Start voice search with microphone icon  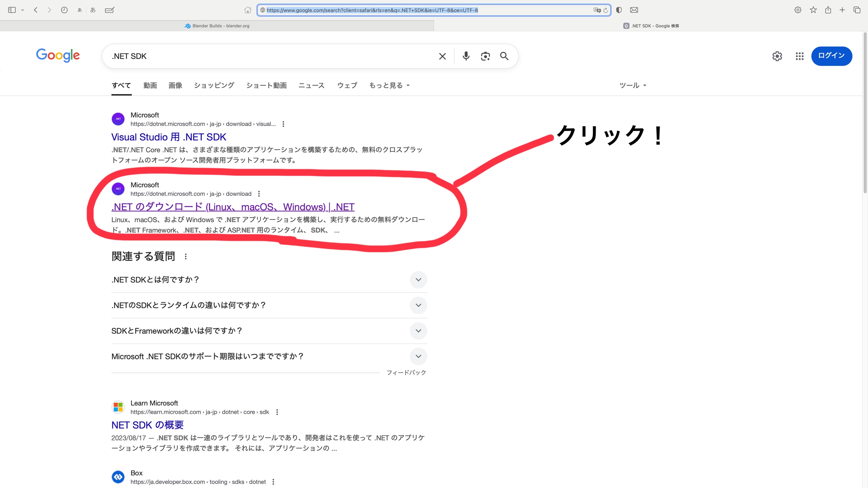(466, 56)
